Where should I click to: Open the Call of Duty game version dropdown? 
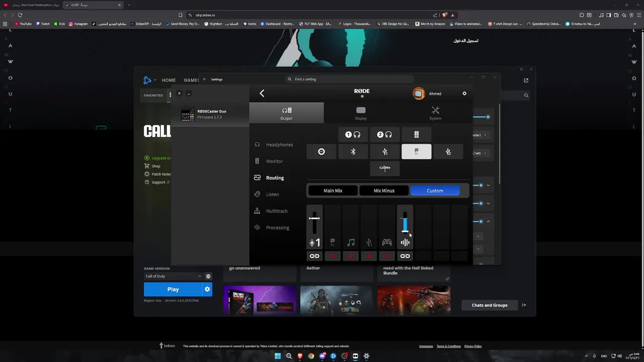173,276
